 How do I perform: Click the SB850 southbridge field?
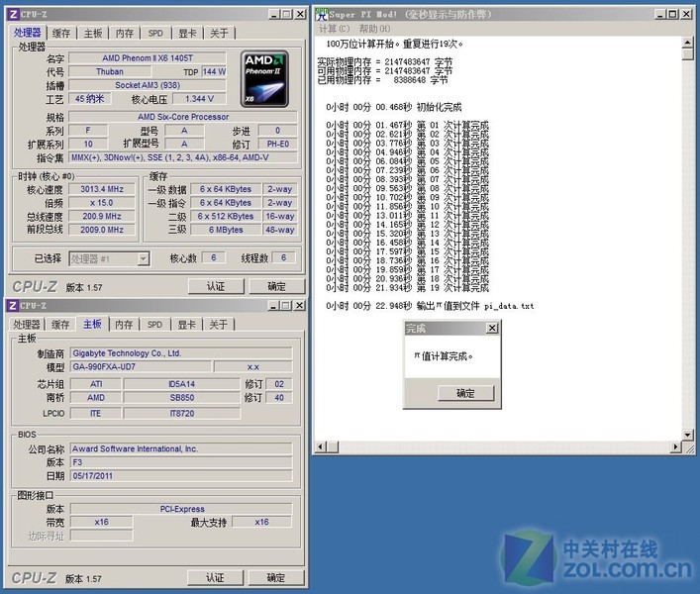click(x=182, y=397)
